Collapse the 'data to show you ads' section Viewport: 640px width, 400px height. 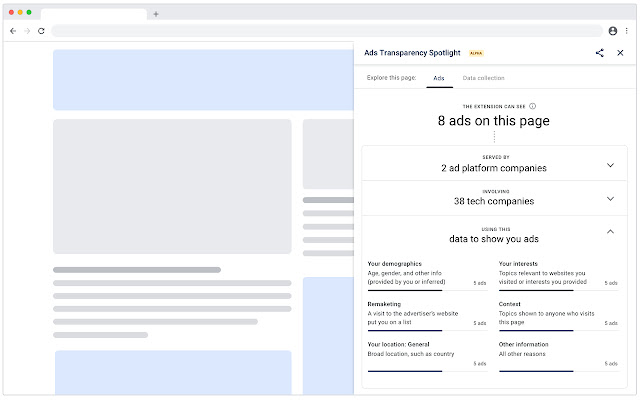610,232
